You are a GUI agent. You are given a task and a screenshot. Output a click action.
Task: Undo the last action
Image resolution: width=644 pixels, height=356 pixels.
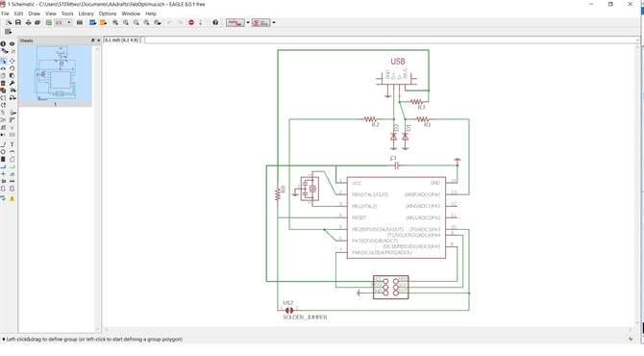tap(169, 22)
